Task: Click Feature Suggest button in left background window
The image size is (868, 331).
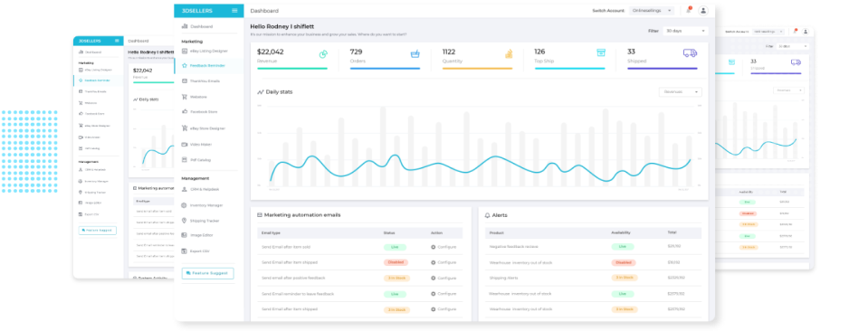Action: (98, 231)
